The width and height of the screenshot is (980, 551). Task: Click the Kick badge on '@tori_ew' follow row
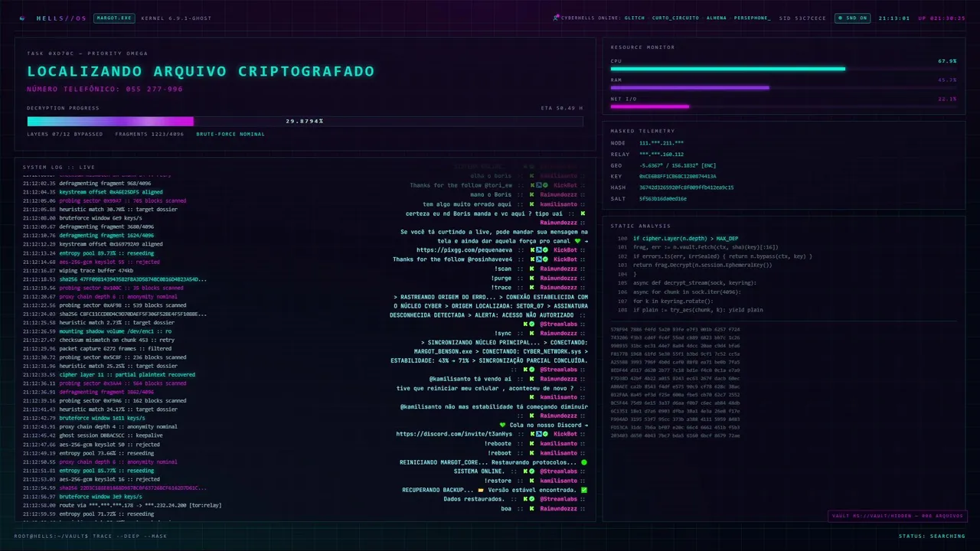[x=531, y=185]
